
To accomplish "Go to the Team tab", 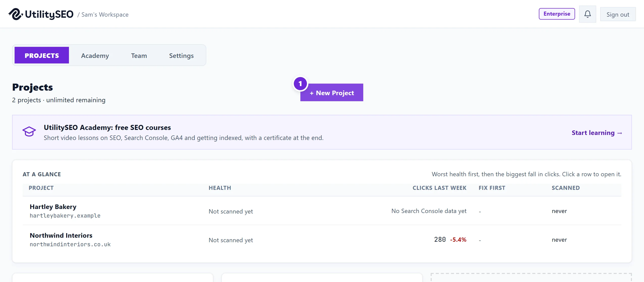I will [x=139, y=55].
